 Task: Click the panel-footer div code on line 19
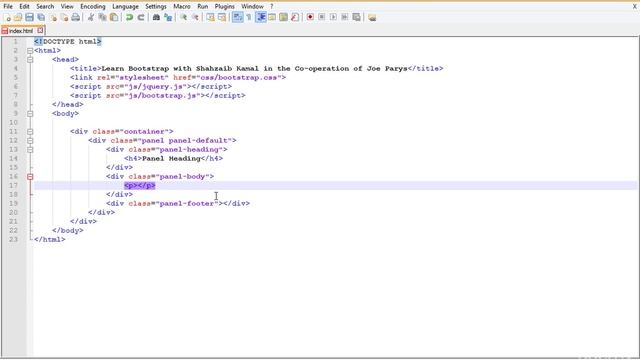click(x=178, y=203)
